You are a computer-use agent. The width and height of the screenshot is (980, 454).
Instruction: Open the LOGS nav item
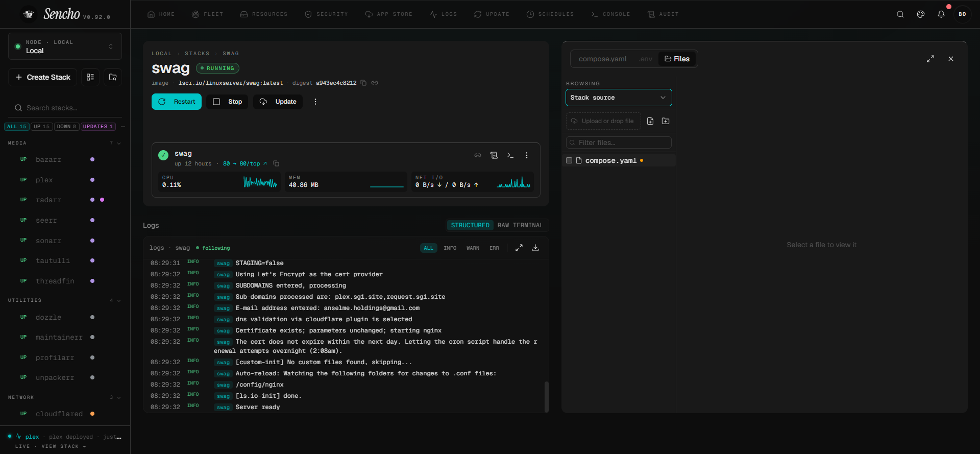coord(443,14)
